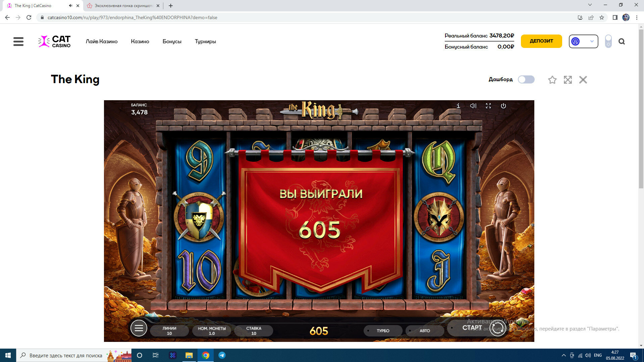Click the page vertical scrollbar
This screenshot has height=362, width=644.
(x=641, y=107)
